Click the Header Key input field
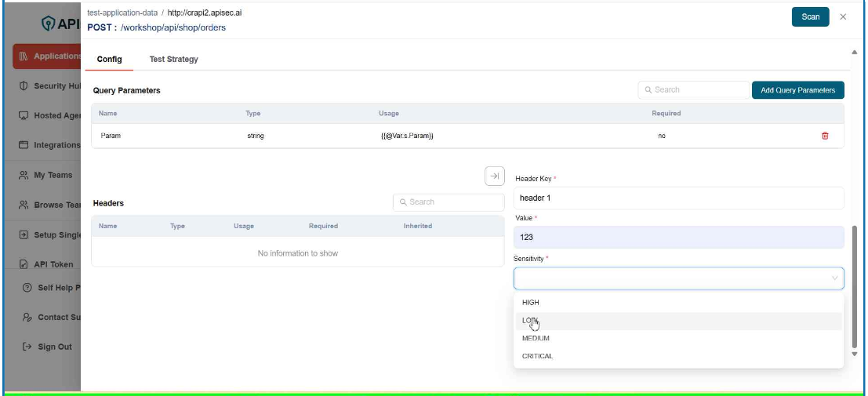The height and width of the screenshot is (396, 868). pos(678,198)
